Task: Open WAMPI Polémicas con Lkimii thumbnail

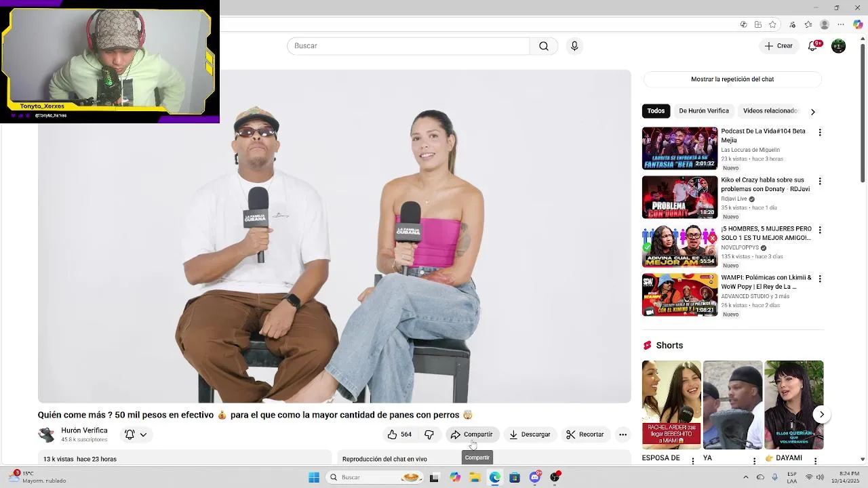Action: [x=679, y=295]
